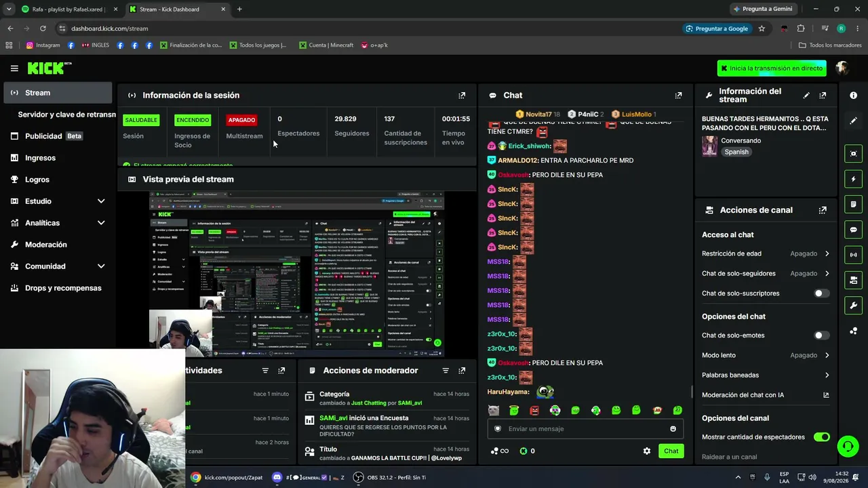Click the Enviar un mensaje field

pyautogui.click(x=585, y=428)
